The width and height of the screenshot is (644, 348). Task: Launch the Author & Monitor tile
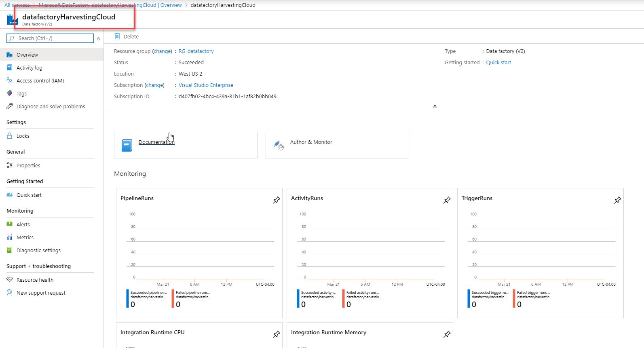pyautogui.click(x=337, y=145)
